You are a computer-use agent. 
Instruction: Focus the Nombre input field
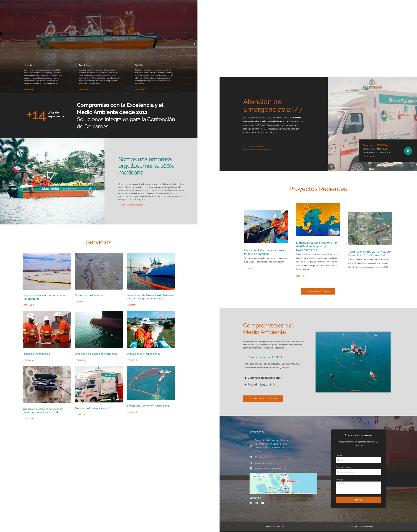(358, 460)
